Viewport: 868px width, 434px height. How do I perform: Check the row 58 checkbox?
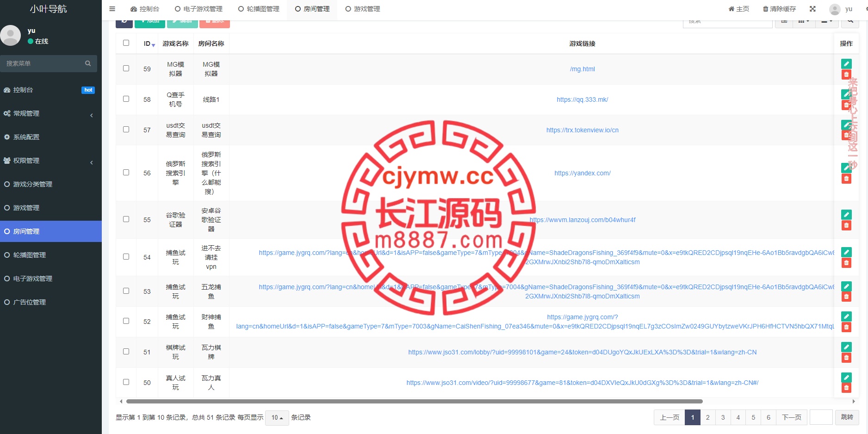pyautogui.click(x=126, y=99)
